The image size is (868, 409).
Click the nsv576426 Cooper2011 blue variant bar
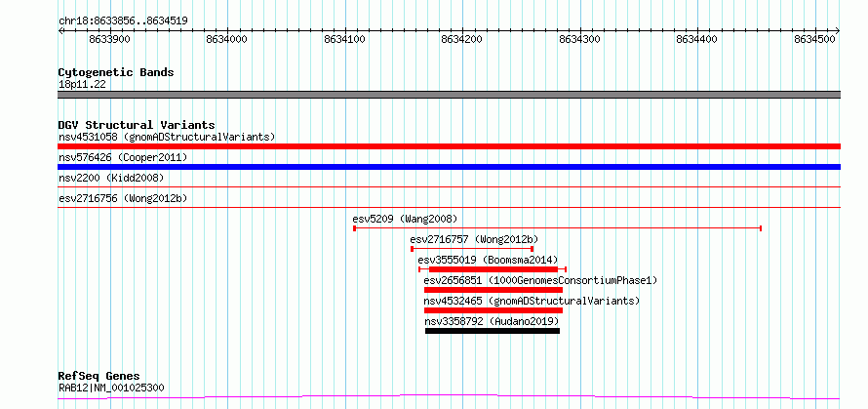coord(449,167)
